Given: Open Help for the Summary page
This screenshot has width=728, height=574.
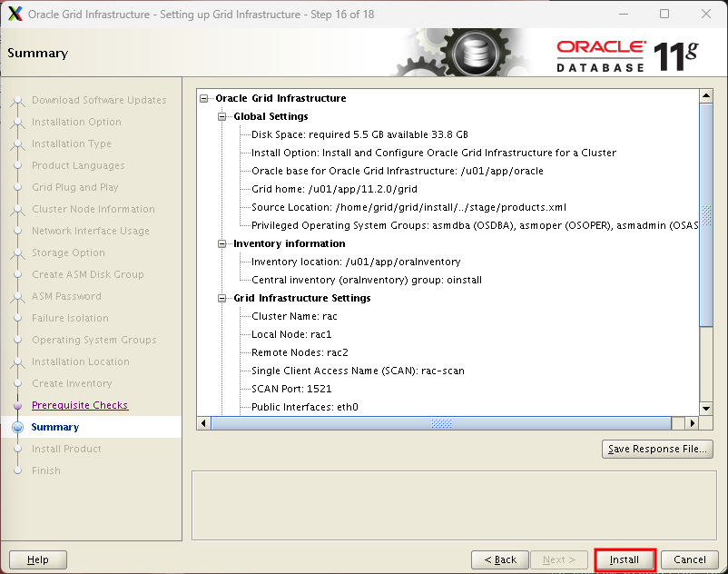Looking at the screenshot, I should (38, 560).
